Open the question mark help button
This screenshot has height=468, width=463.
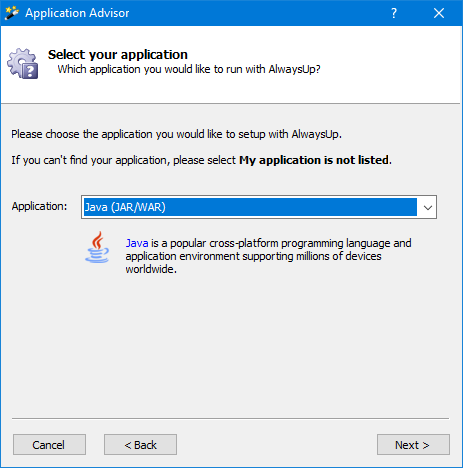click(394, 13)
